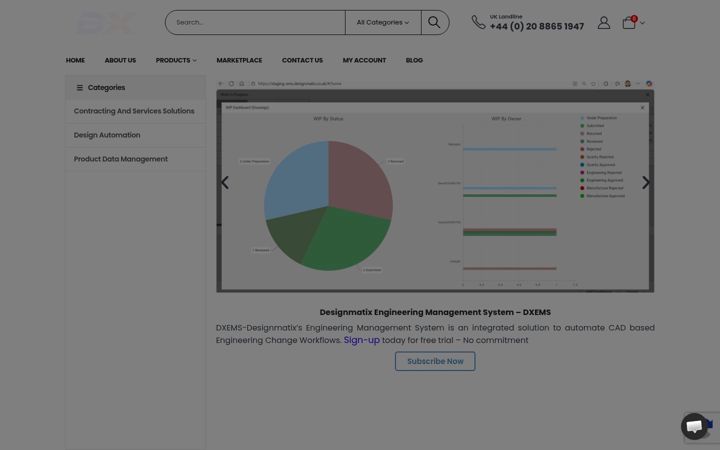Viewport: 720px width, 450px height.
Task: Open Contact Us page
Action: [302, 60]
